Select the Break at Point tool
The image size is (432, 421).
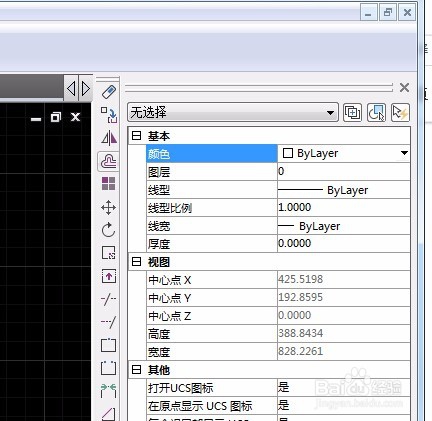109,345
